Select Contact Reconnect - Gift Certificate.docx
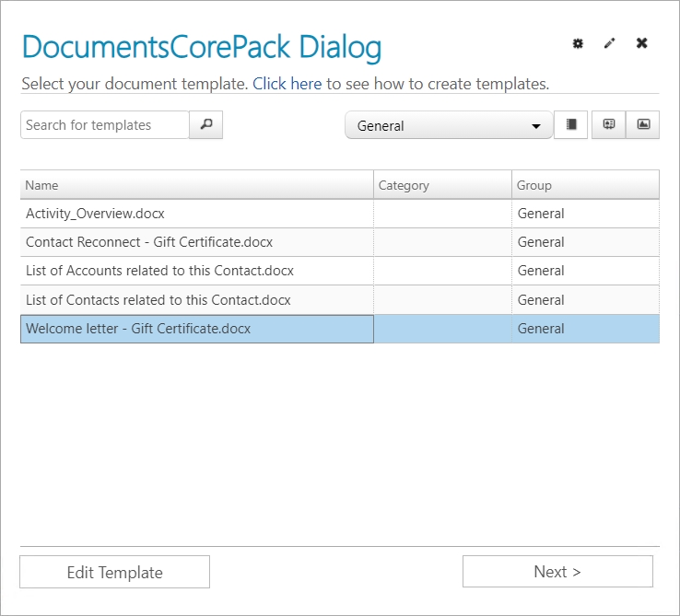 point(340,242)
